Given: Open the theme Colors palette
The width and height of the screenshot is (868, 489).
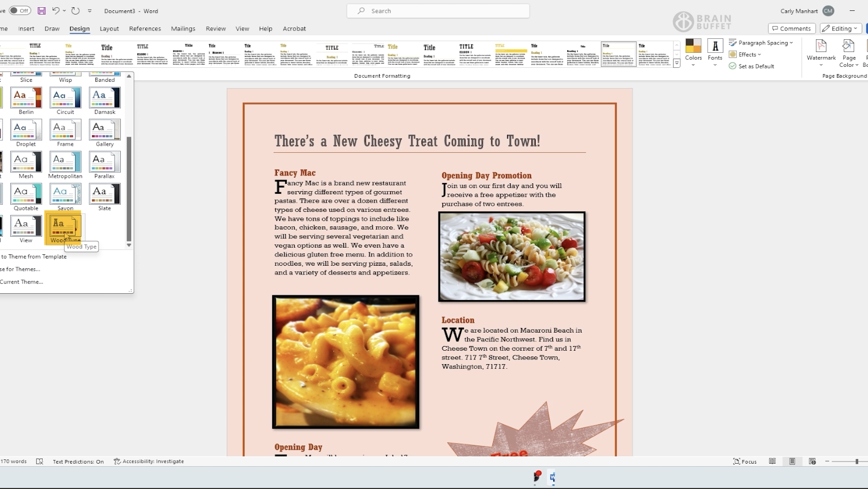Looking at the screenshot, I should [693, 51].
